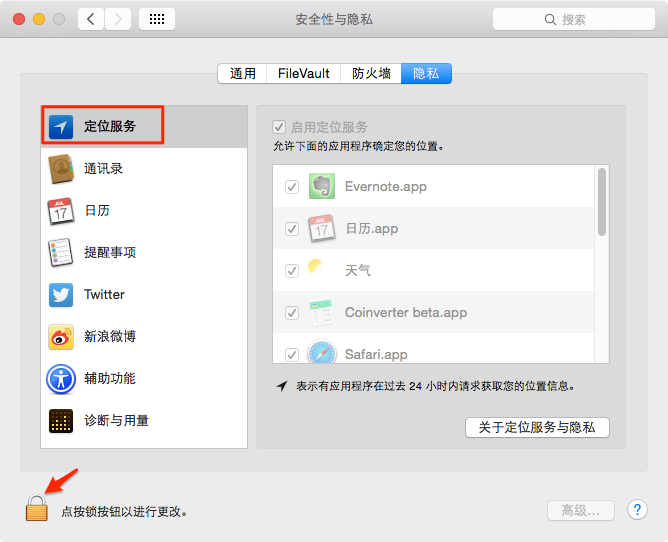668x542 pixels.
Task: Click the Evernote elephant icon
Action: coord(322,186)
